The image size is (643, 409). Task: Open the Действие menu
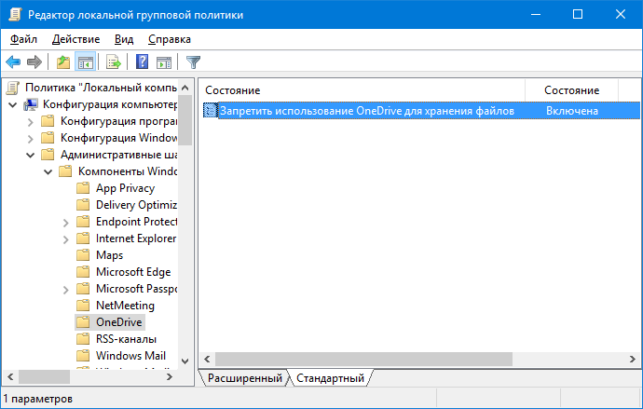[76, 39]
